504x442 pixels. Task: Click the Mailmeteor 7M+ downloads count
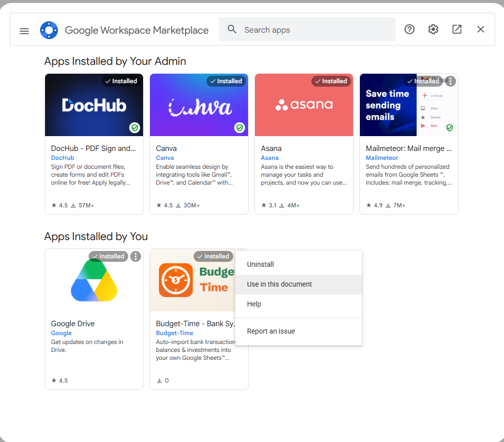396,205
